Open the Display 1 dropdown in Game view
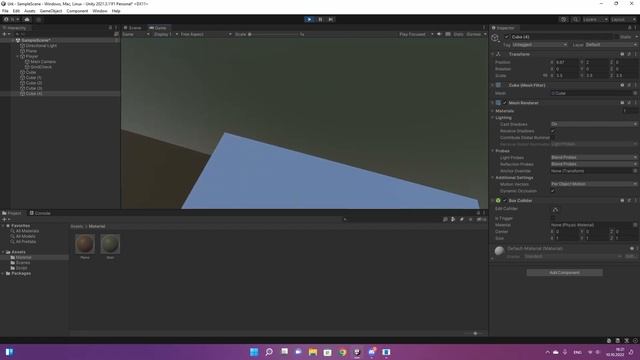This screenshot has height=360, width=640. (x=165, y=34)
